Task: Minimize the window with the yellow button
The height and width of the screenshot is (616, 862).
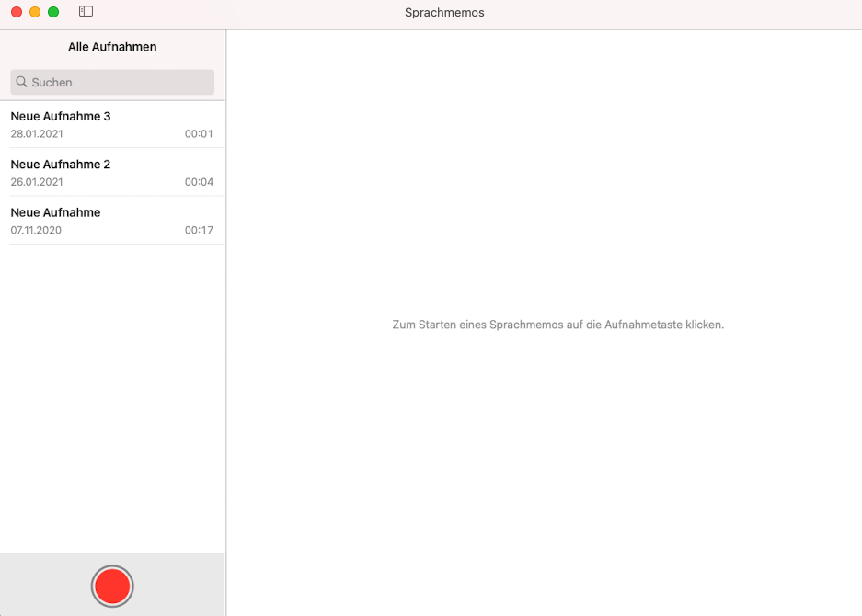Action: coord(35,12)
